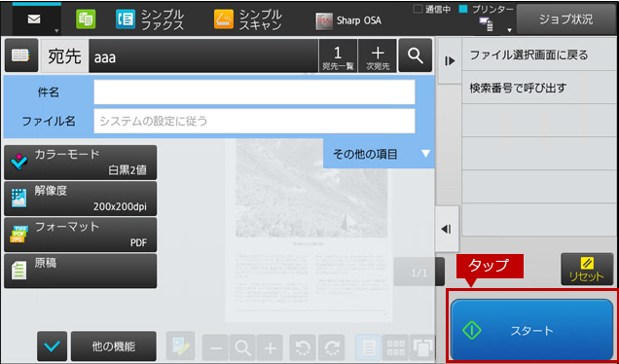
Task: Rotate preview clockwise
Action: click(x=333, y=347)
